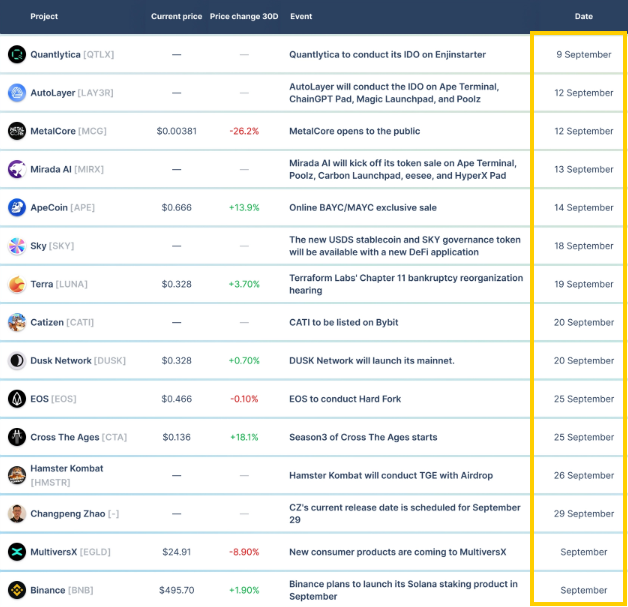Open the AutoLayer [LAY3R] project name
Image resolution: width=628 pixels, height=607 pixels.
click(72, 93)
